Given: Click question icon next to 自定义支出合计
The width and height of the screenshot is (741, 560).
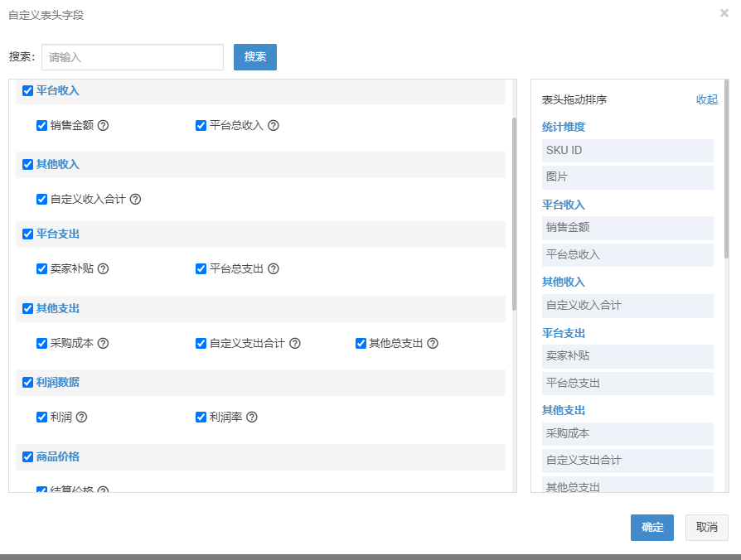Looking at the screenshot, I should point(295,343).
